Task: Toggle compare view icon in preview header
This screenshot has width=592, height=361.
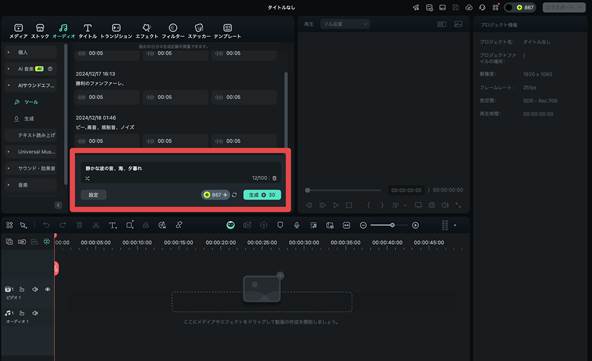Action: click(441, 24)
